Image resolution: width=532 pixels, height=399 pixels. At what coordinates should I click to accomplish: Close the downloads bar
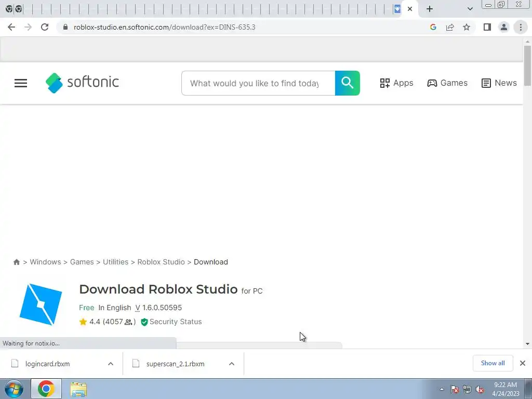pos(523,363)
